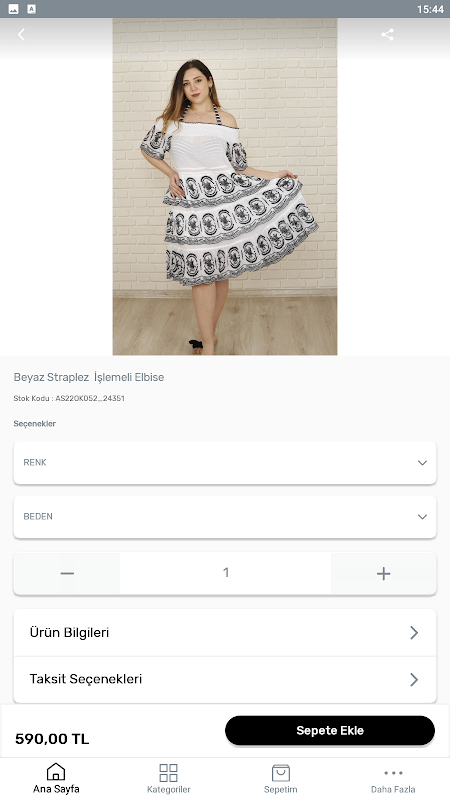
Task: Open the Daha Fazla three-dots icon
Action: click(x=393, y=773)
